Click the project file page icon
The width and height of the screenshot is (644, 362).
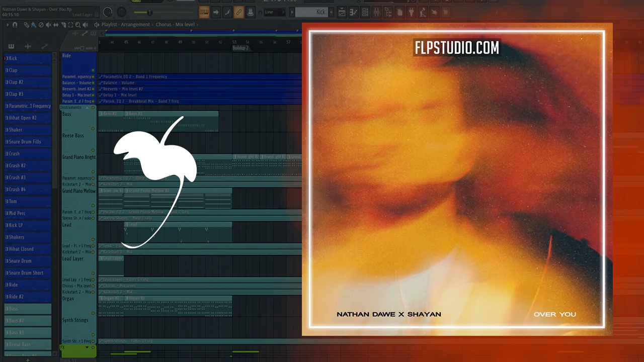tap(400, 12)
